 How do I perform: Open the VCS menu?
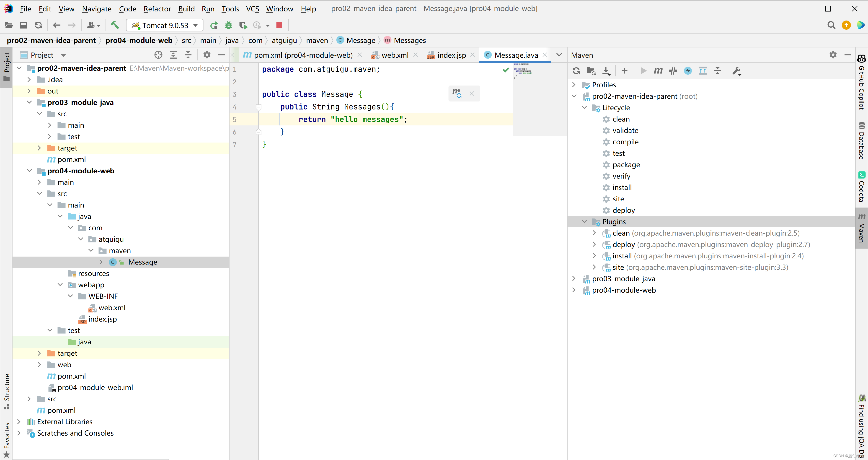coord(252,9)
